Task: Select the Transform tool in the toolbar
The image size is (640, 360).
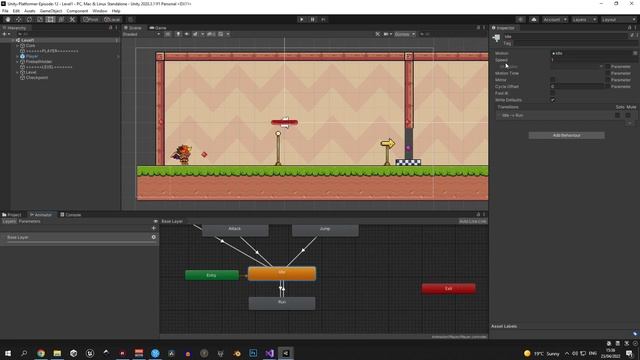Action: coord(61,20)
